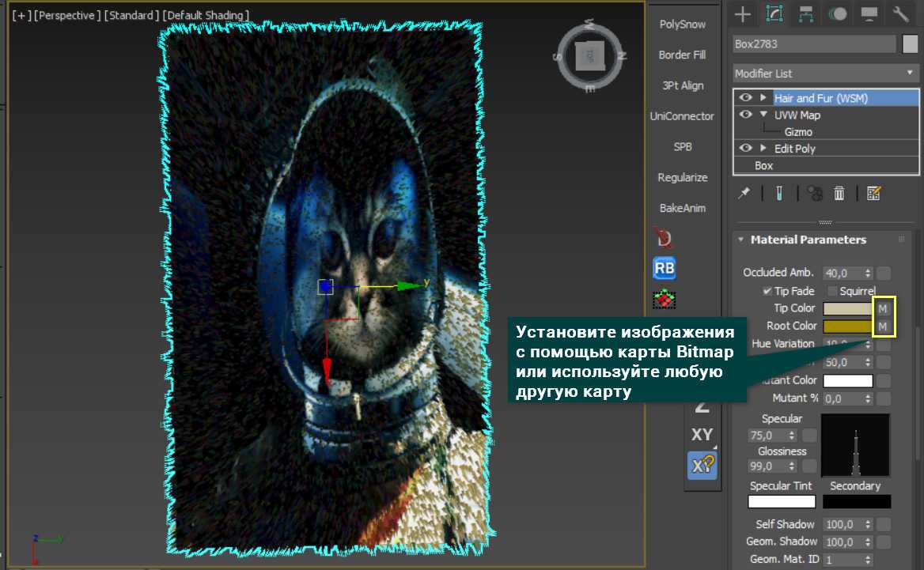This screenshot has height=570, width=924.
Task: Open the Display panel tab
Action: (869, 13)
